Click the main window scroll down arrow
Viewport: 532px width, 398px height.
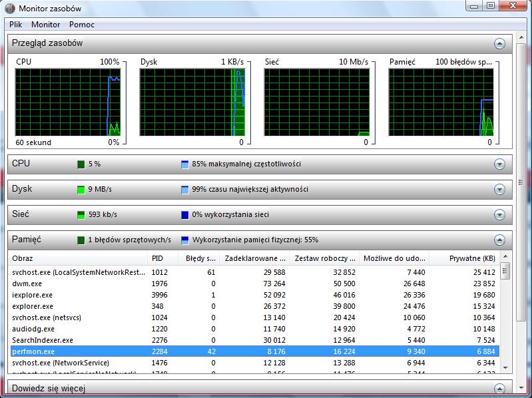click(x=521, y=388)
